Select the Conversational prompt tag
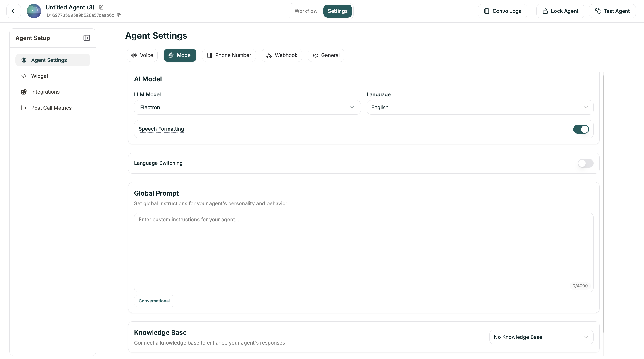This screenshot has height=359, width=644. coord(154,301)
